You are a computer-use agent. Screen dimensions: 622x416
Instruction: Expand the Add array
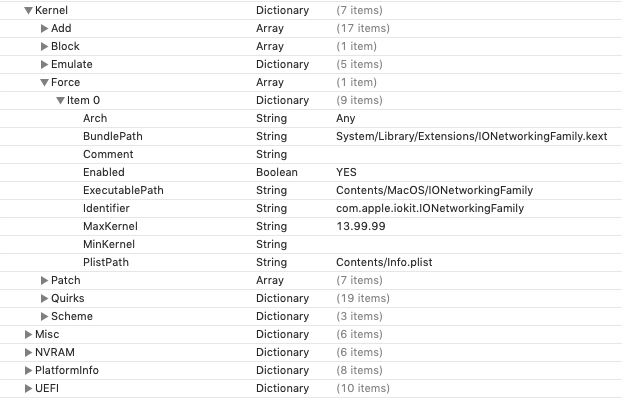(44, 29)
